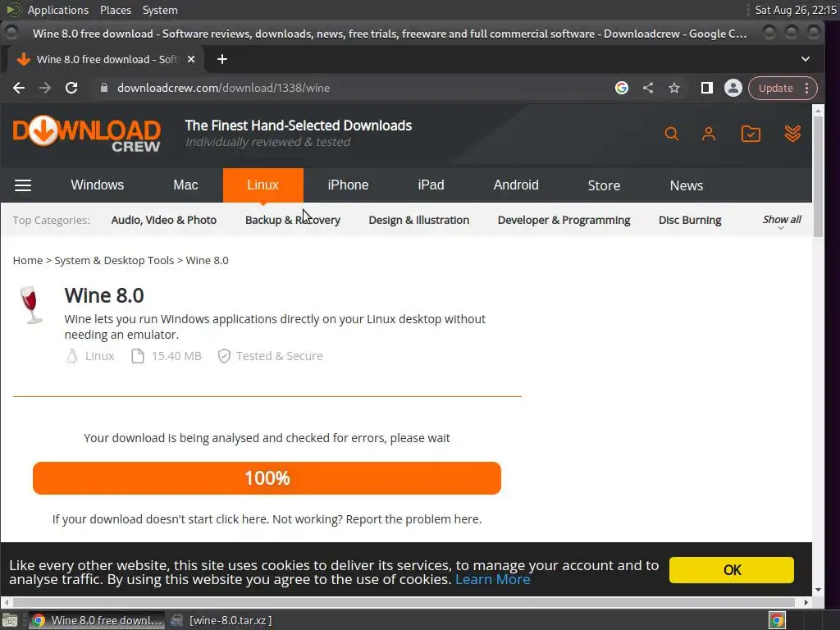Click the browser back arrow

click(x=19, y=88)
